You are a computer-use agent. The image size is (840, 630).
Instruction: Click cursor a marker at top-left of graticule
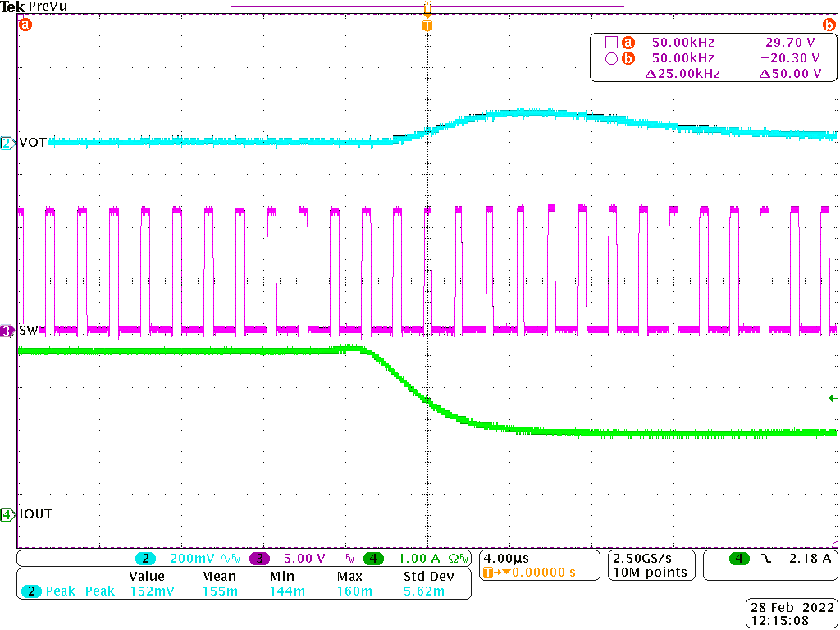pos(25,25)
